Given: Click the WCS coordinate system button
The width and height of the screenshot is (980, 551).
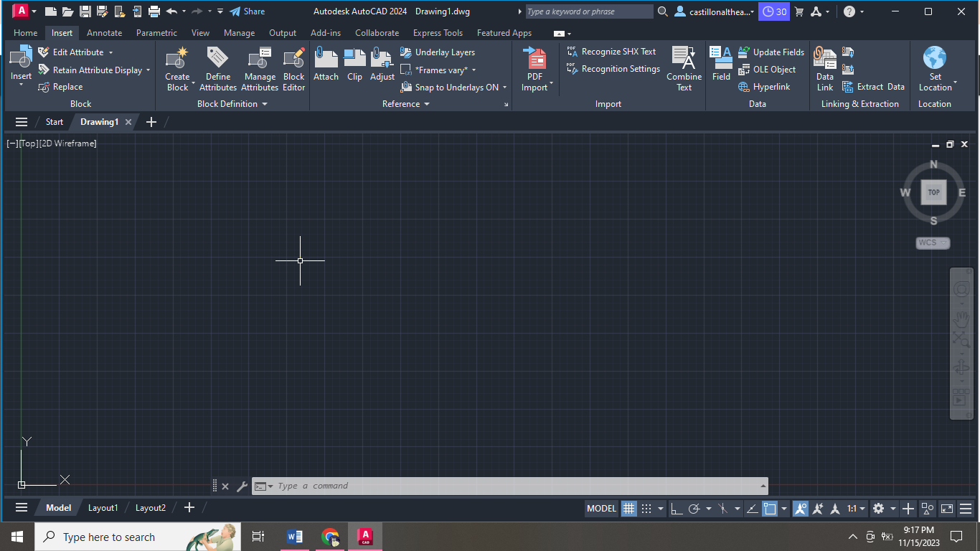Looking at the screenshot, I should coord(933,242).
